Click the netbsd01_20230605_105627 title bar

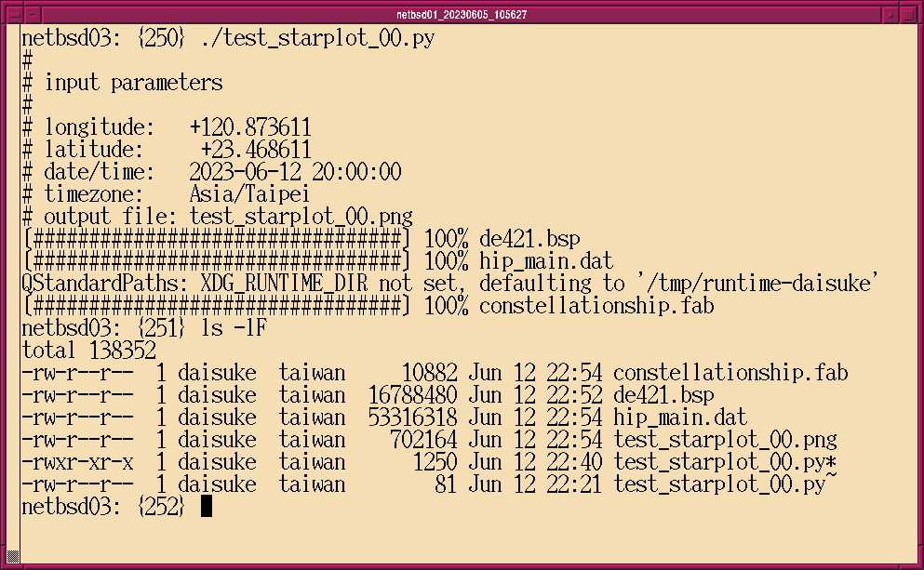coord(462,14)
